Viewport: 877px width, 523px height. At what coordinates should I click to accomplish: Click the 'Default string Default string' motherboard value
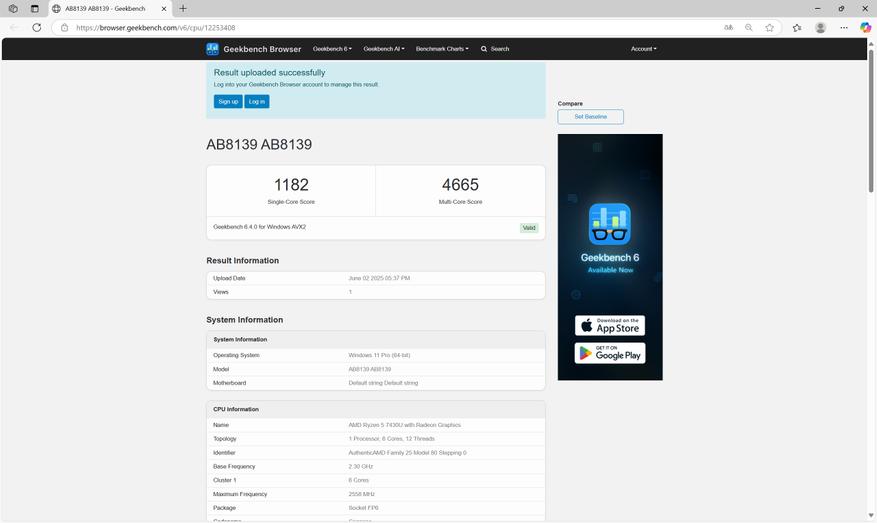click(x=383, y=383)
